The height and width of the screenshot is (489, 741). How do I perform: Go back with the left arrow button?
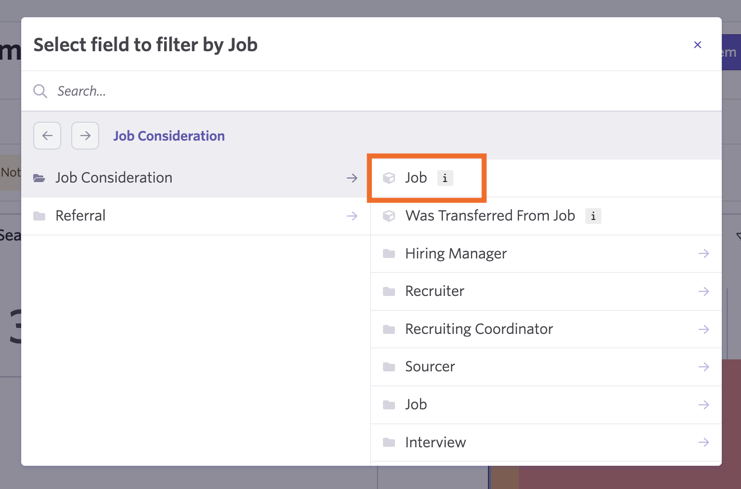coord(47,136)
